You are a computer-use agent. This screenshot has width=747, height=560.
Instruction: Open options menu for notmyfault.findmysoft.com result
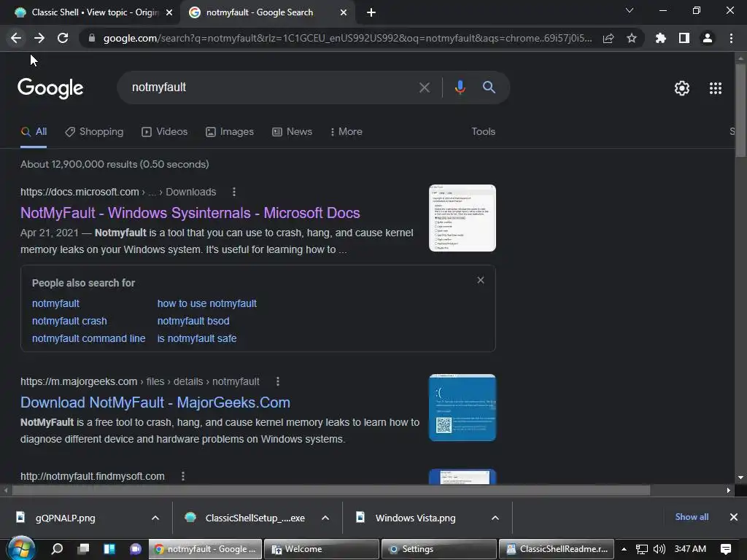pyautogui.click(x=183, y=476)
